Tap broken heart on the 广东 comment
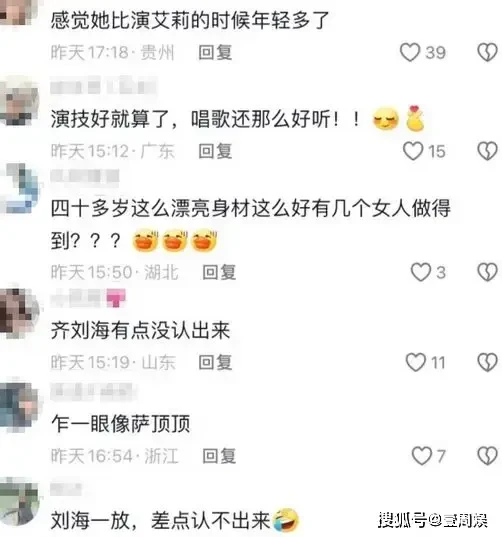 [487, 151]
